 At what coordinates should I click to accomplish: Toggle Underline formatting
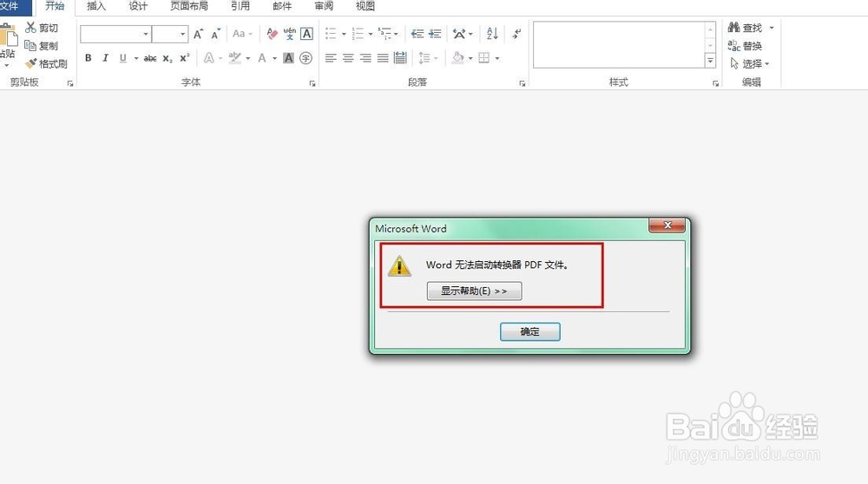click(x=123, y=58)
